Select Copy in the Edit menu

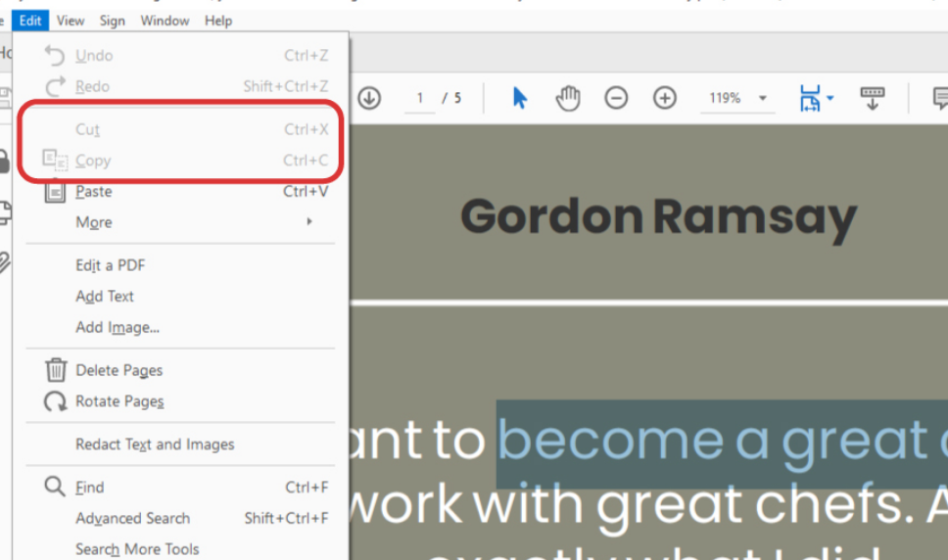[180, 161]
